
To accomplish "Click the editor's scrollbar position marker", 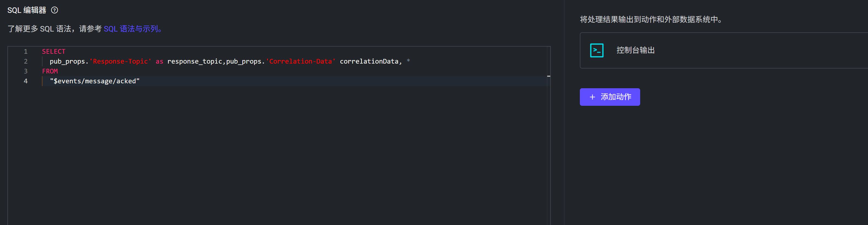I will tap(549, 76).
